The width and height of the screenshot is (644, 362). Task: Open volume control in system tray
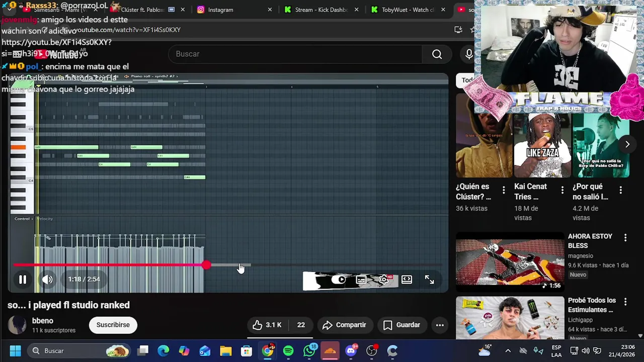tap(586, 351)
